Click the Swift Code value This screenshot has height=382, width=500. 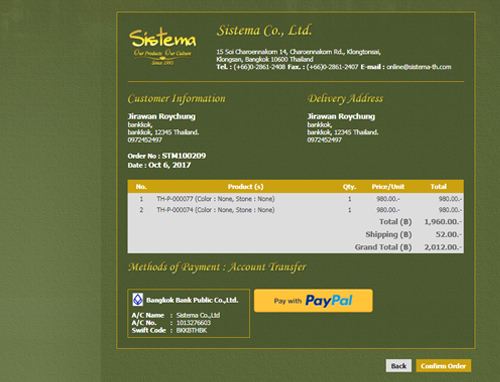click(x=192, y=330)
